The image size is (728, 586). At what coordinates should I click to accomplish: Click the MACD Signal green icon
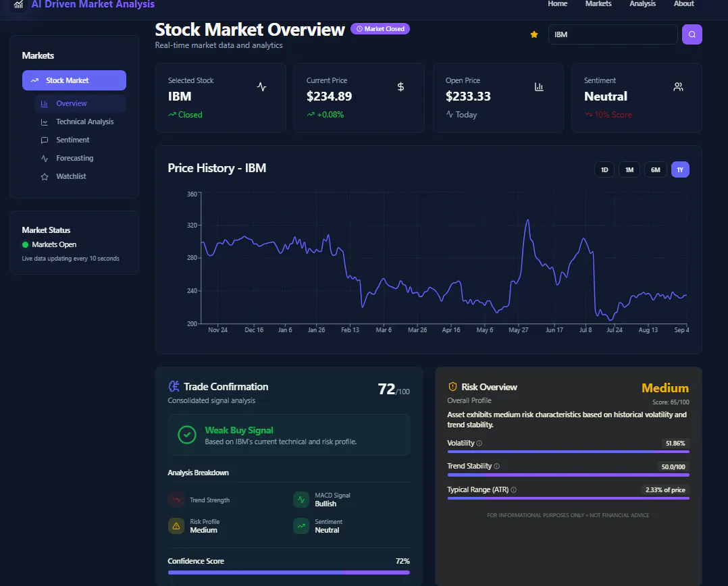point(301,500)
